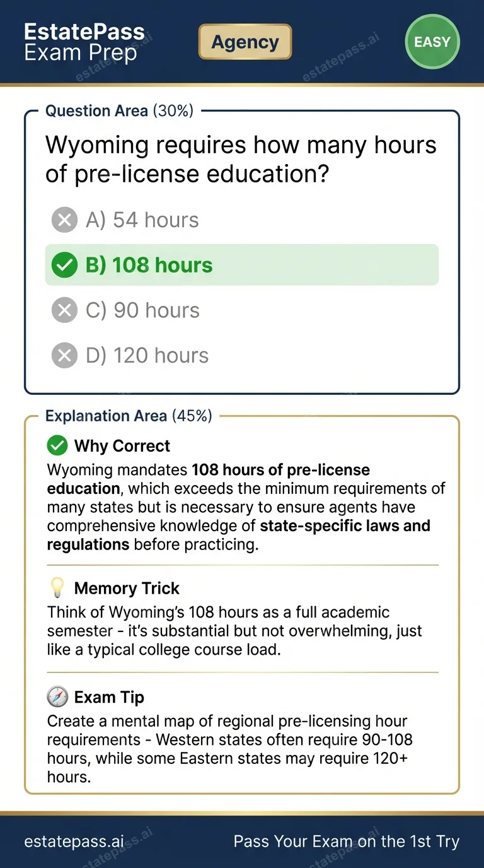484x868 pixels.
Task: Expand the Memory Trick section
Action: click(127, 587)
